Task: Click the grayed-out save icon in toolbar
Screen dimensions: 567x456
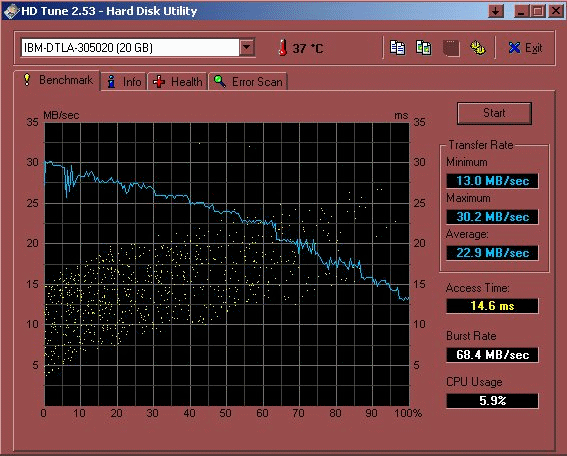Action: click(451, 48)
